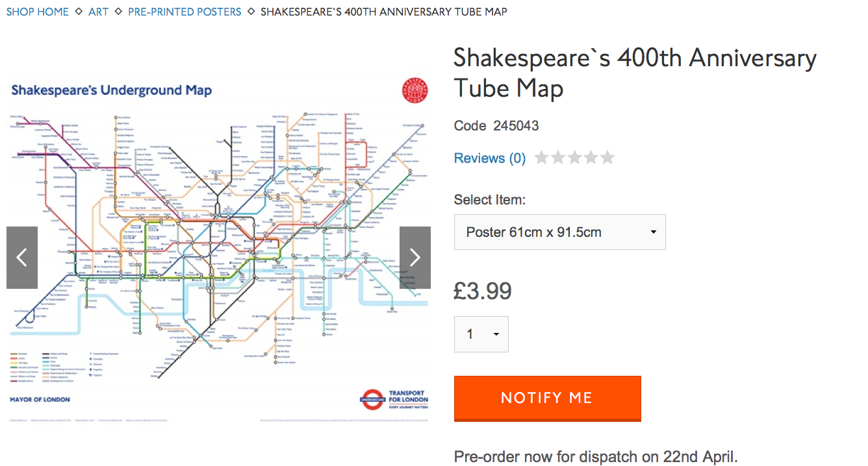Click the product title heading

635,72
